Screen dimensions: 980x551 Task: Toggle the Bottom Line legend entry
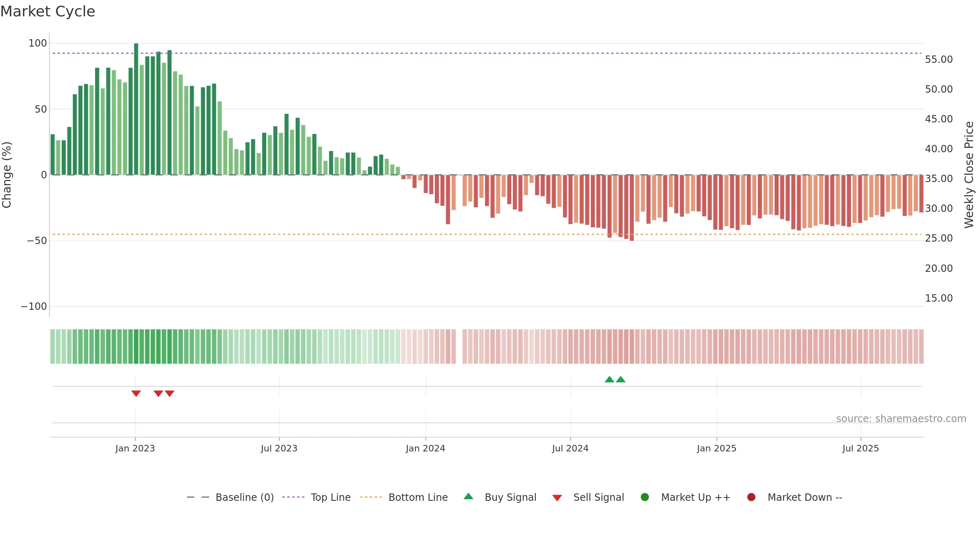[x=404, y=497]
